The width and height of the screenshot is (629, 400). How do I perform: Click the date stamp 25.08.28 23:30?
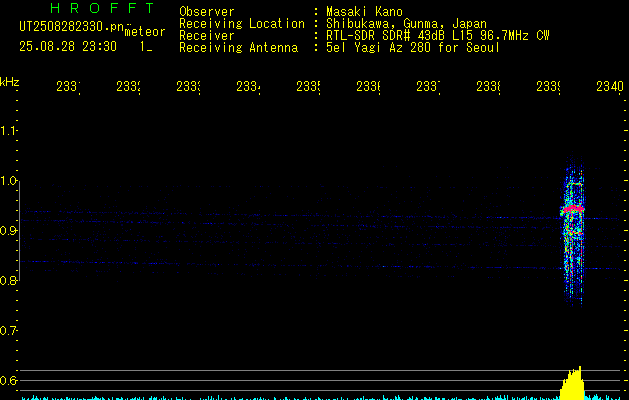pyautogui.click(x=68, y=47)
